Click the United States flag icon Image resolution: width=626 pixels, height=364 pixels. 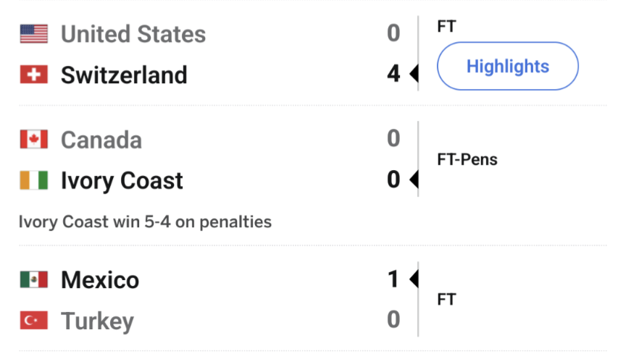pyautogui.click(x=34, y=34)
